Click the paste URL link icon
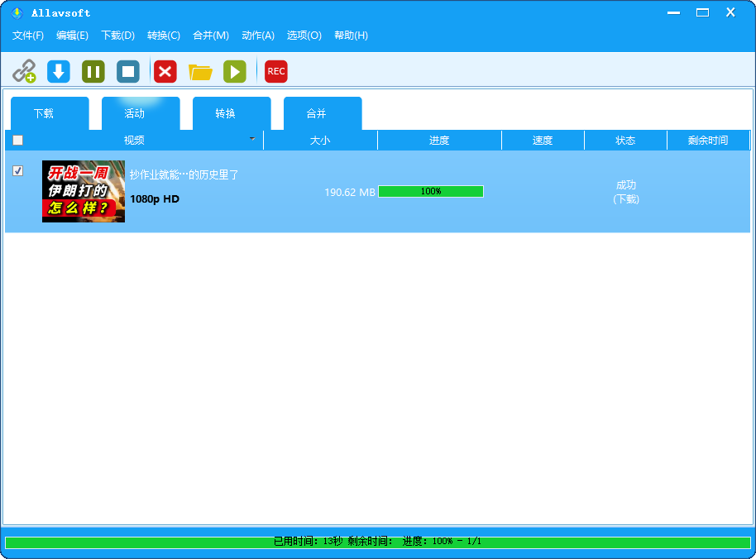Viewport: 756px width, 559px height. click(x=24, y=71)
